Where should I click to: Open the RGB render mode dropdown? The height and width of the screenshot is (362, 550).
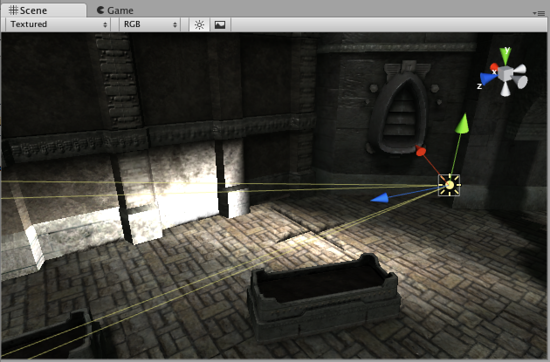click(x=149, y=25)
